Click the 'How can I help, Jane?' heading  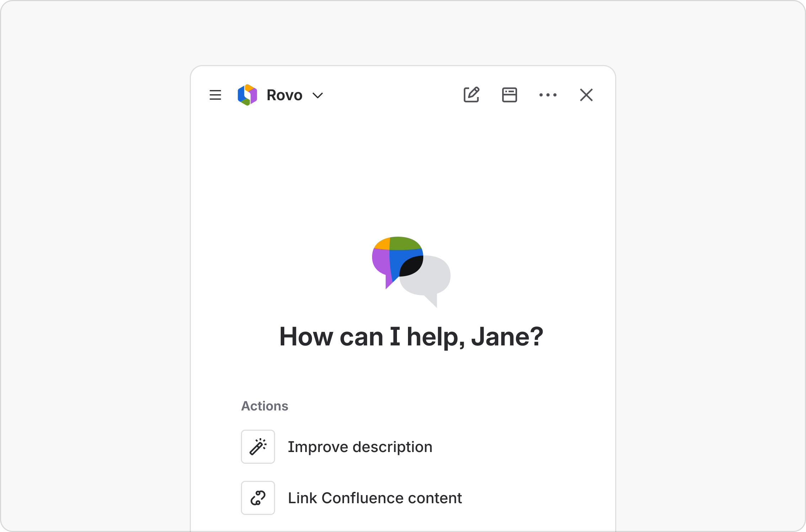pos(412,337)
